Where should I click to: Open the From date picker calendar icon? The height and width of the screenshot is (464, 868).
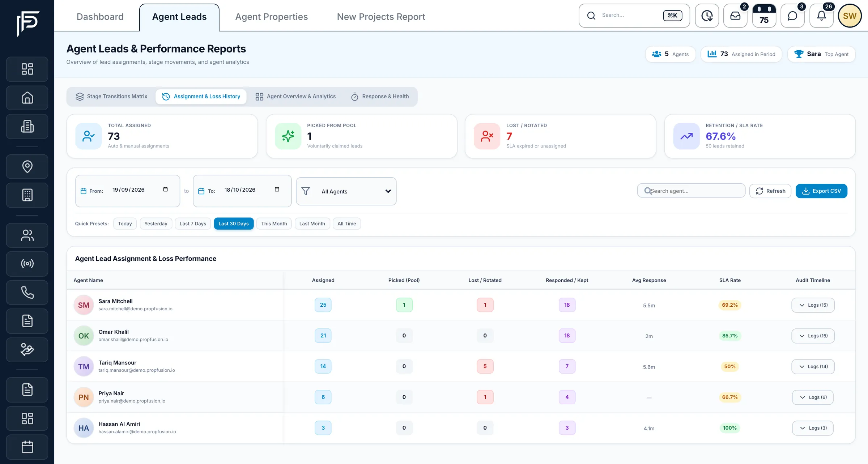tap(165, 190)
